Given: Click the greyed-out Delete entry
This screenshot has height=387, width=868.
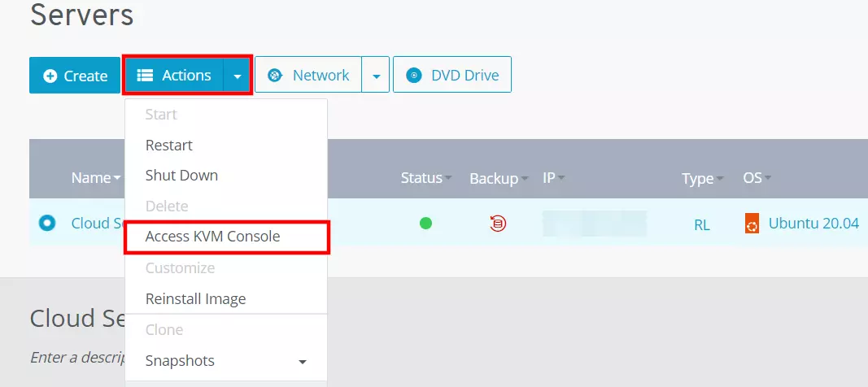Looking at the screenshot, I should 226,207.
